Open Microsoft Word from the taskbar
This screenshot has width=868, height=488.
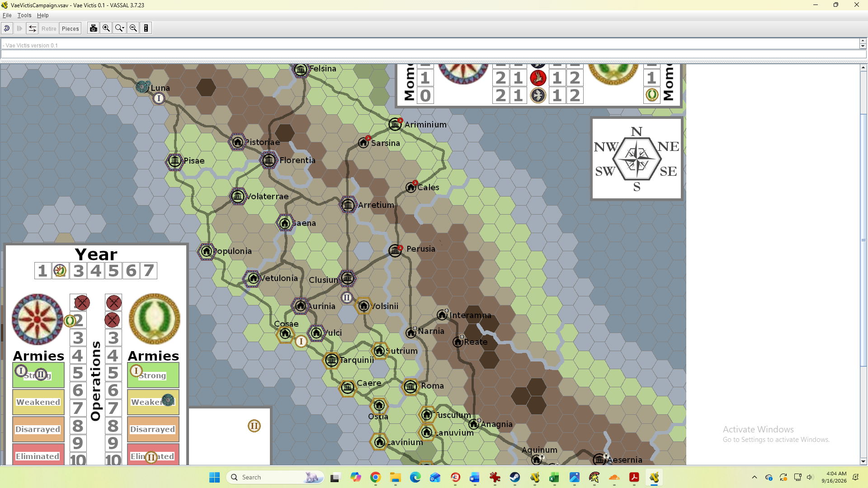[474, 477]
